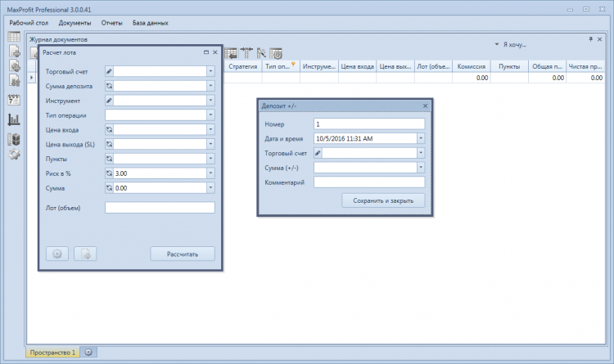Click the Лот (объем) input field in Расчет лота
This screenshot has height=364, width=614.
160,208
